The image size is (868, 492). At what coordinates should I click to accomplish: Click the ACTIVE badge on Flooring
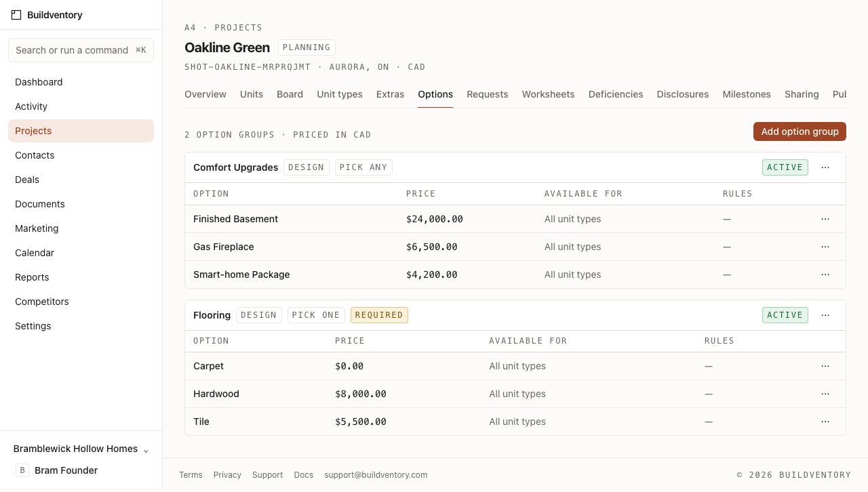pos(785,315)
